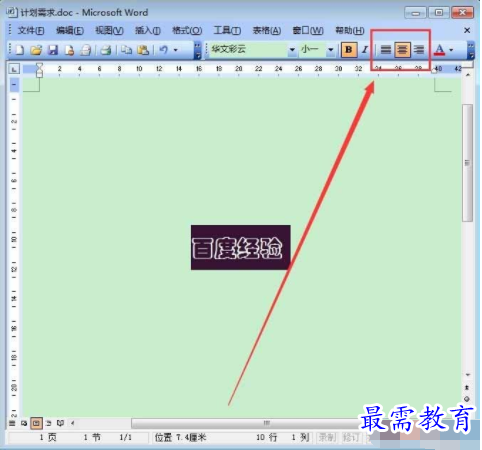Viewport: 482px width, 450px height.
Task: Click the status bar text 10 行
Action: click(x=267, y=437)
